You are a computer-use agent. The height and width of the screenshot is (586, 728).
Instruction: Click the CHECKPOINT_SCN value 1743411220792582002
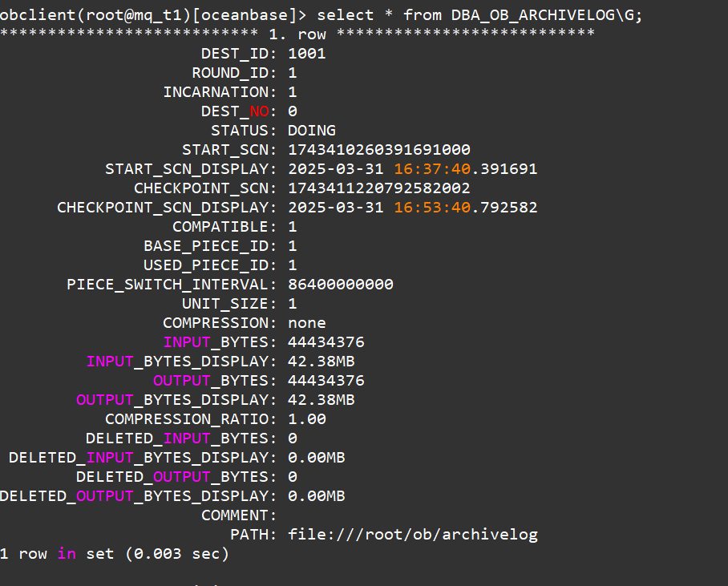379,188
